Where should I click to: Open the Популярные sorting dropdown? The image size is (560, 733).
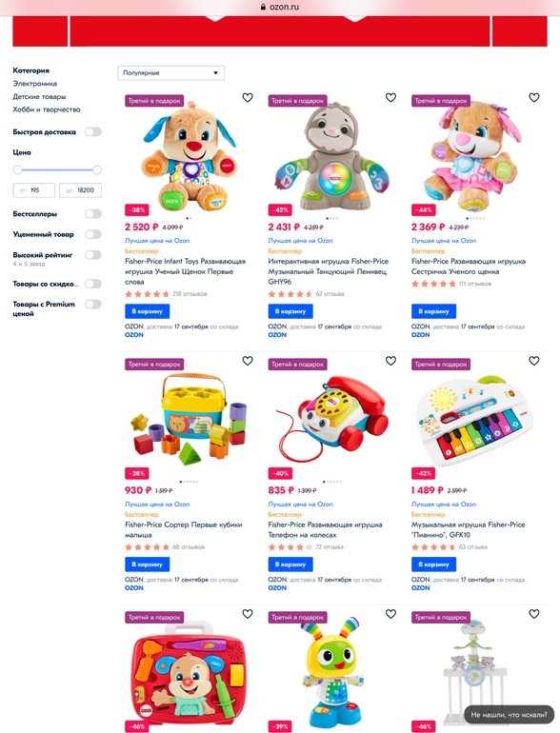coord(170,73)
